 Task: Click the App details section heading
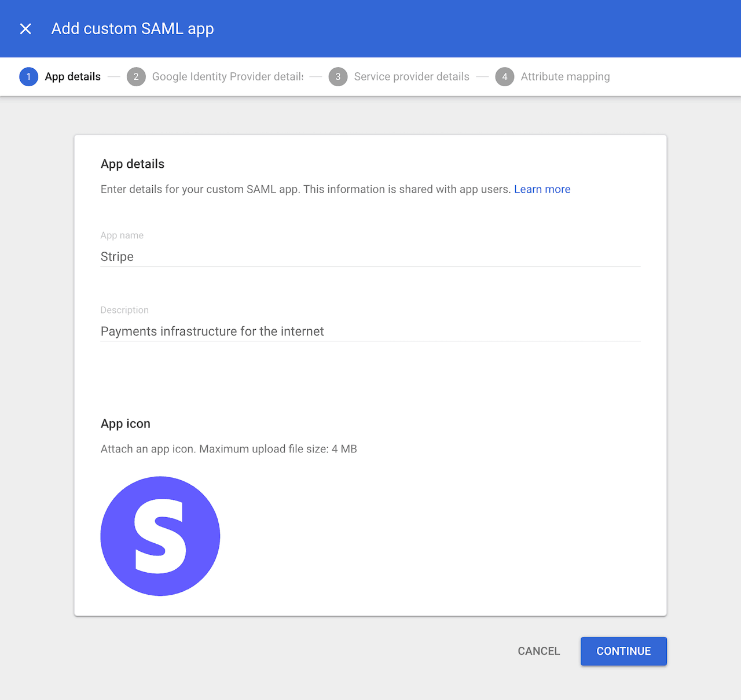pos(133,164)
